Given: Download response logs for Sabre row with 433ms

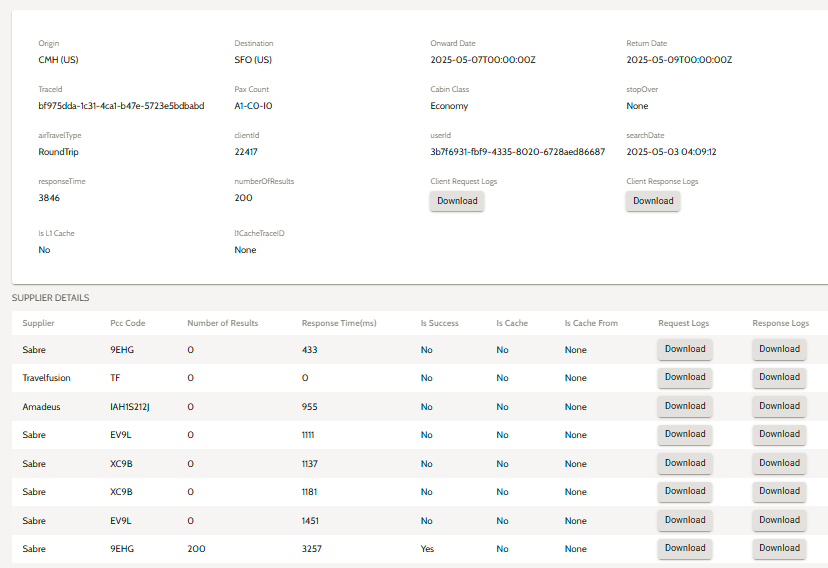Looking at the screenshot, I should pos(779,350).
